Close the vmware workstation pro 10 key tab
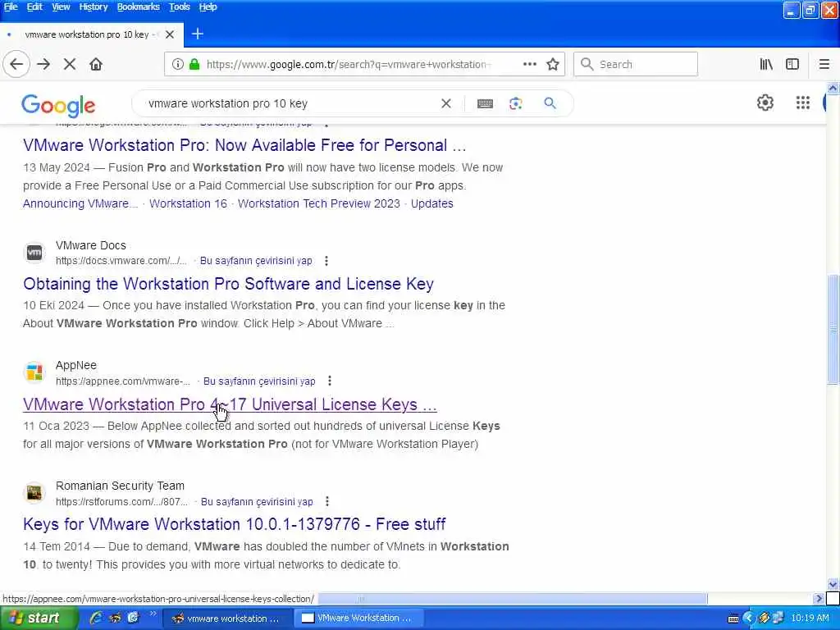 tap(170, 34)
